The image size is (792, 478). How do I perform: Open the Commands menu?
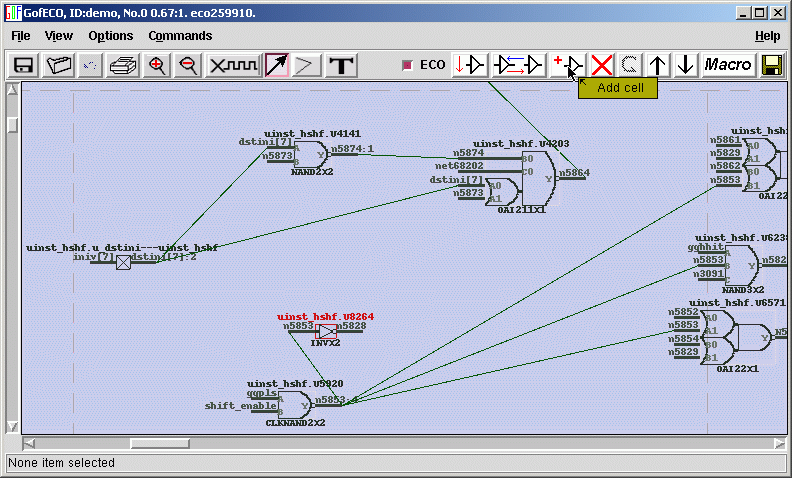(x=180, y=36)
